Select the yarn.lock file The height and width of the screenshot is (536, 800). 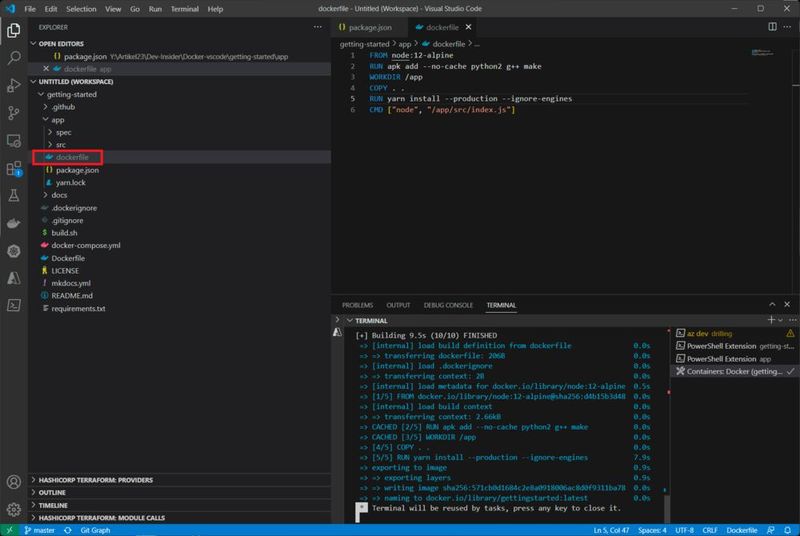pos(70,183)
